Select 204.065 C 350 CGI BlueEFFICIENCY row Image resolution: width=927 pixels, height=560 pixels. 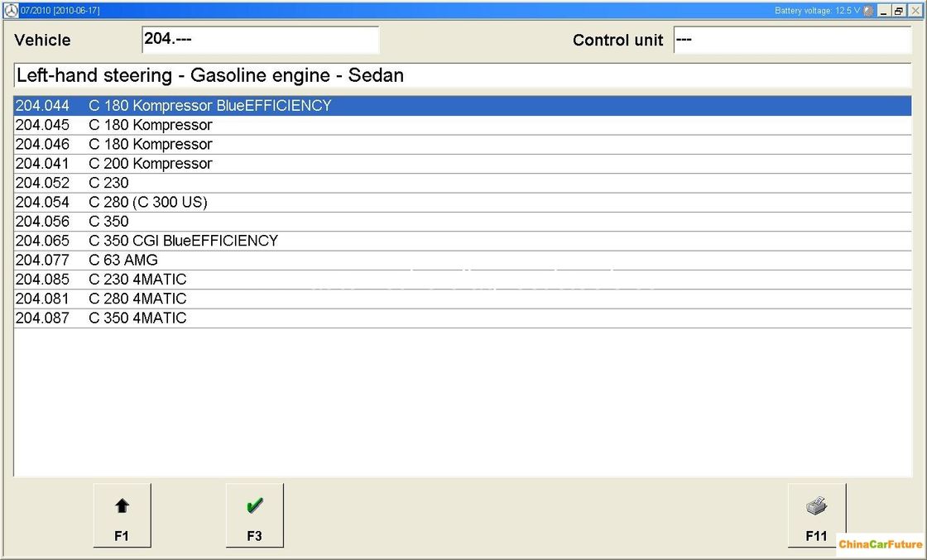coord(463,241)
